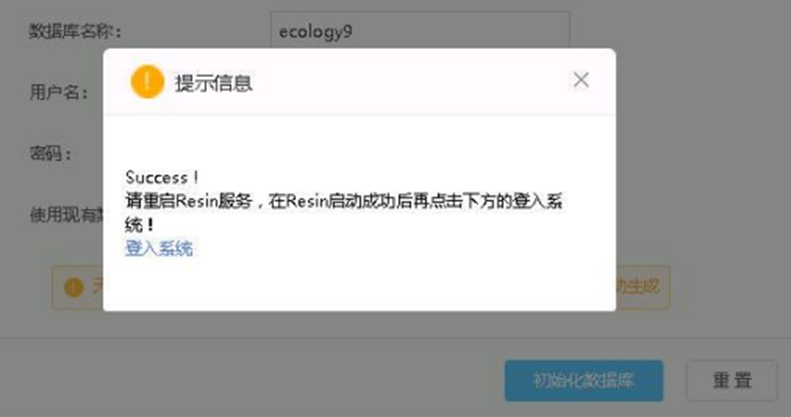Image resolution: width=791 pixels, height=417 pixels.
Task: Select the 数据库名称 label
Action: coord(76,31)
